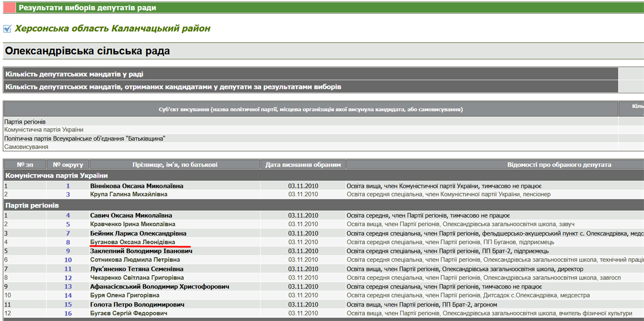Select the underlined name Буганова Оксана Леонідівна
This screenshot has height=321, width=644.
tap(132, 243)
